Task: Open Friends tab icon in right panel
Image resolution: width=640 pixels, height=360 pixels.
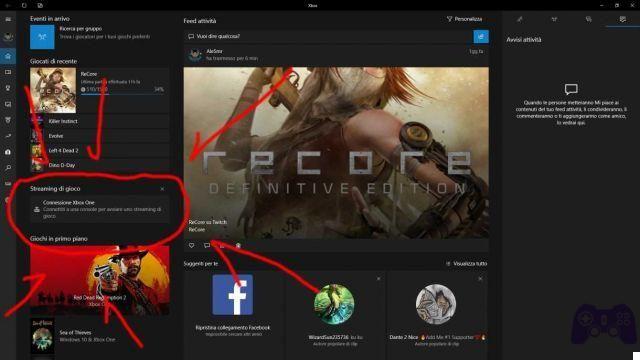Action: tap(520, 19)
